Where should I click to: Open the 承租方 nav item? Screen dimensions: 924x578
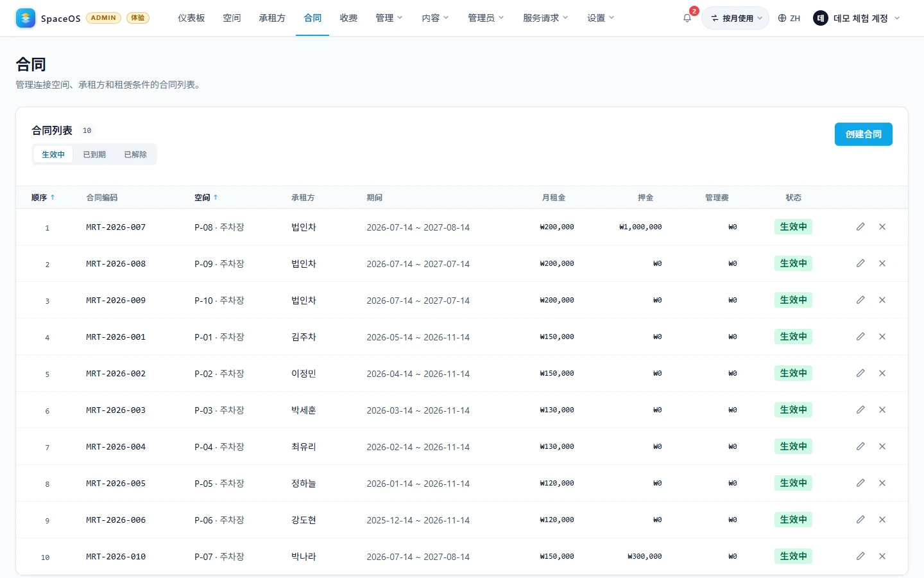(x=272, y=18)
